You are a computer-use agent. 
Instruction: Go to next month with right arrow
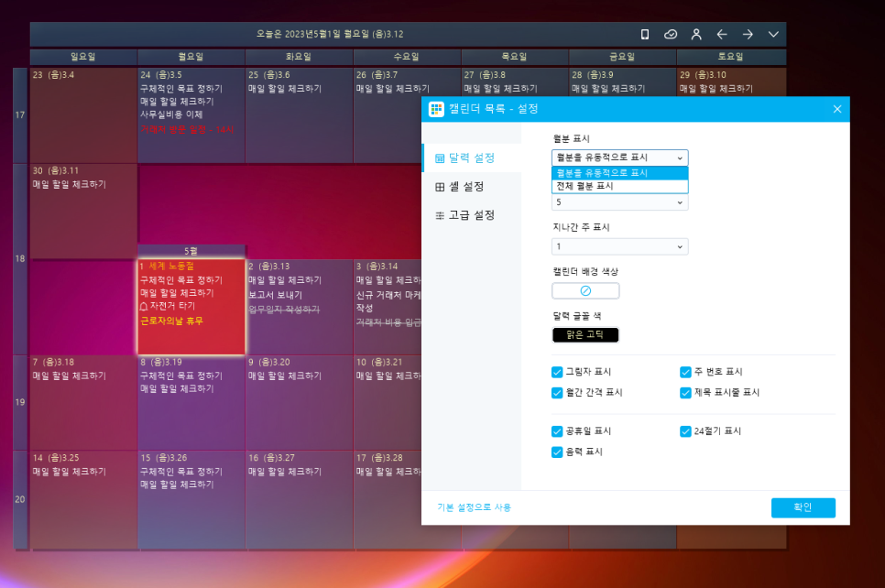click(x=748, y=35)
